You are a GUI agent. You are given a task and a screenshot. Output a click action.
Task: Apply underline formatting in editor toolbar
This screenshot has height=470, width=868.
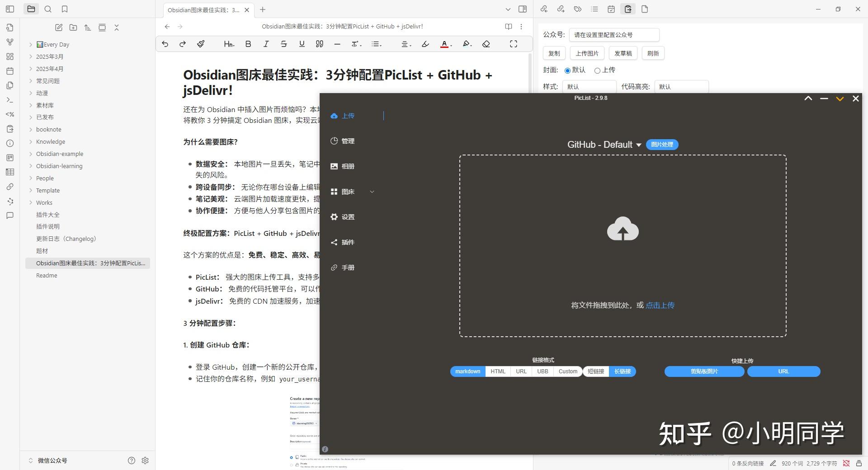tap(301, 44)
